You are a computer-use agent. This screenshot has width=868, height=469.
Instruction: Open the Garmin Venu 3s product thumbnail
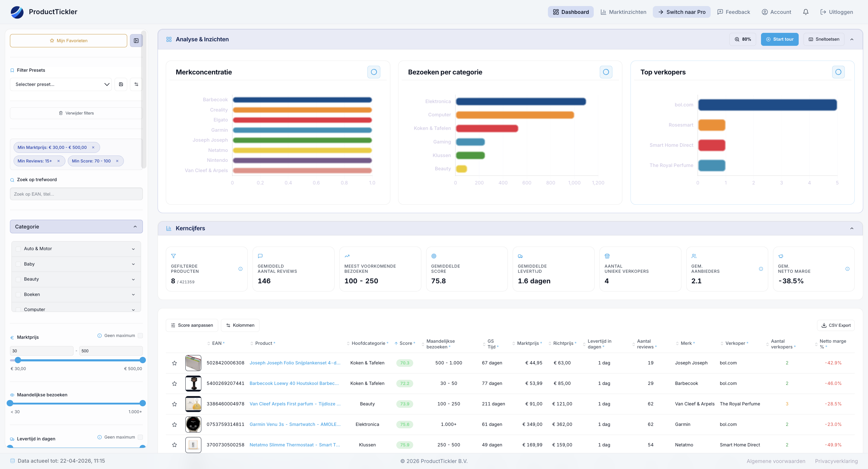(193, 424)
